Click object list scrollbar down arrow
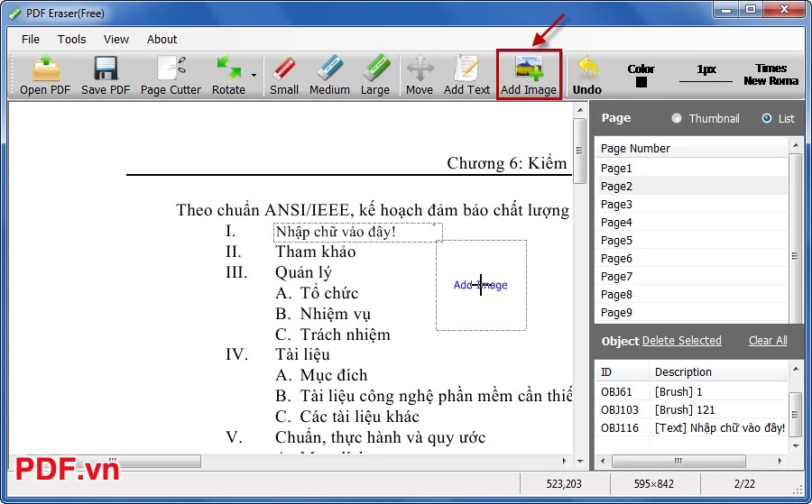 796,445
